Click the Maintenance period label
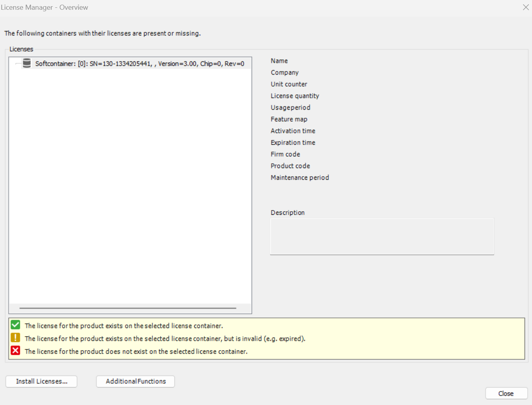 (x=299, y=177)
